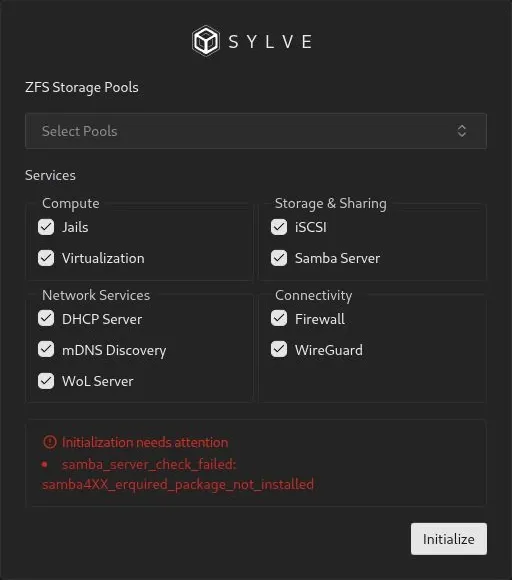The height and width of the screenshot is (580, 512).
Task: Disable mDNS Discovery checkbox
Action: click(46, 350)
